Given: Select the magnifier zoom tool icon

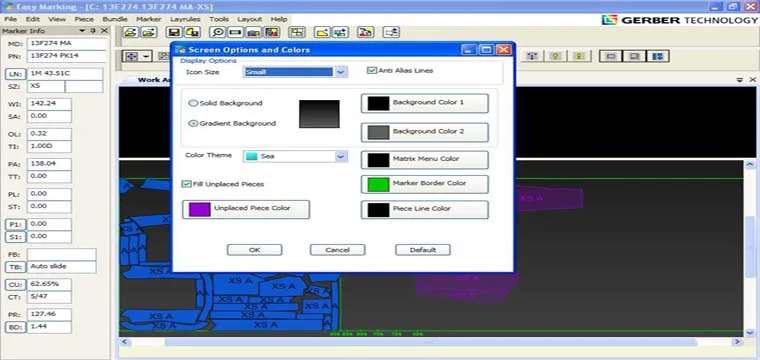Looking at the screenshot, I should (x=217, y=32).
